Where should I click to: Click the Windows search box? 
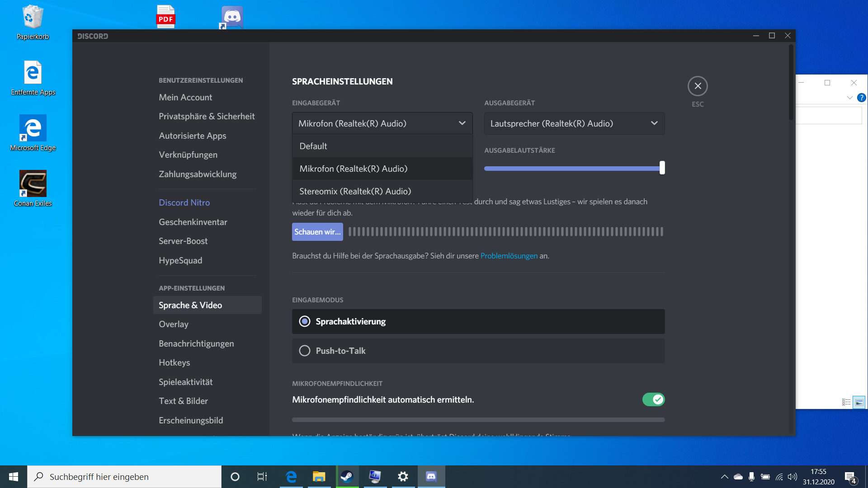(124, 477)
